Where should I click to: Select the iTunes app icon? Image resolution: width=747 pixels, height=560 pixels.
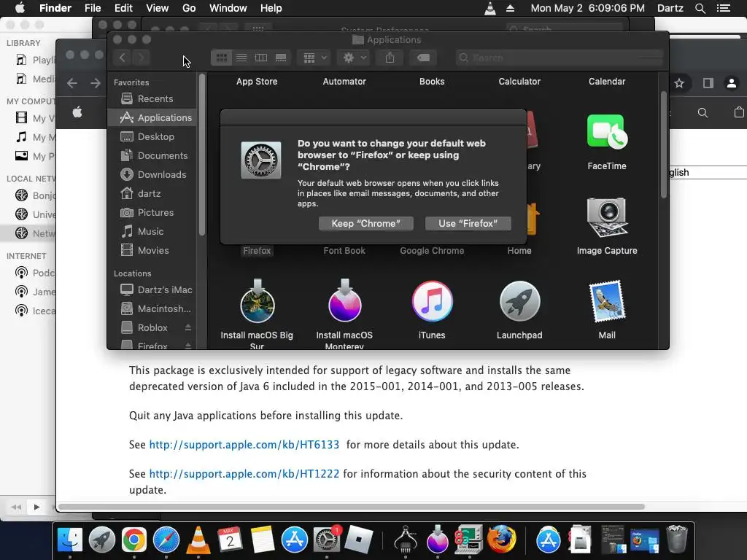coord(432,301)
